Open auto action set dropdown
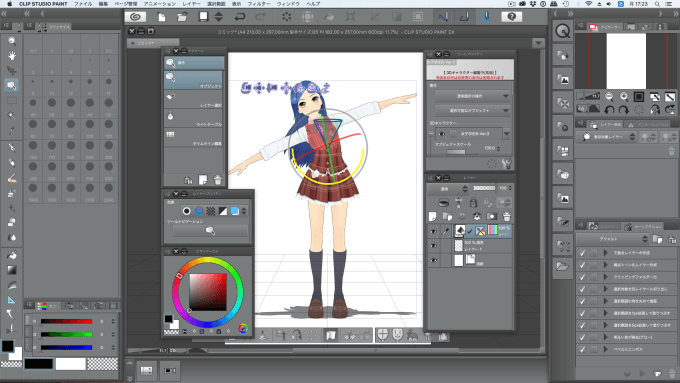The image size is (680, 383). [x=612, y=239]
